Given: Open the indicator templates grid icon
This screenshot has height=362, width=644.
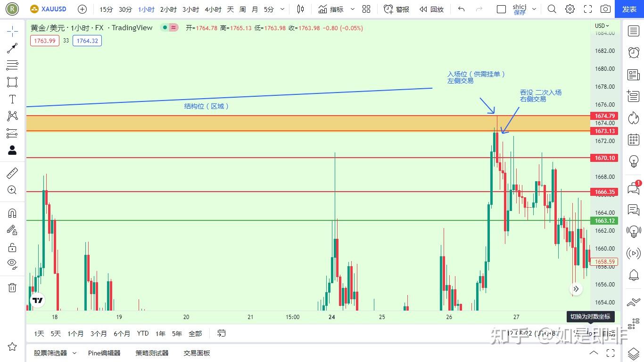Looking at the screenshot, I should coord(366,9).
